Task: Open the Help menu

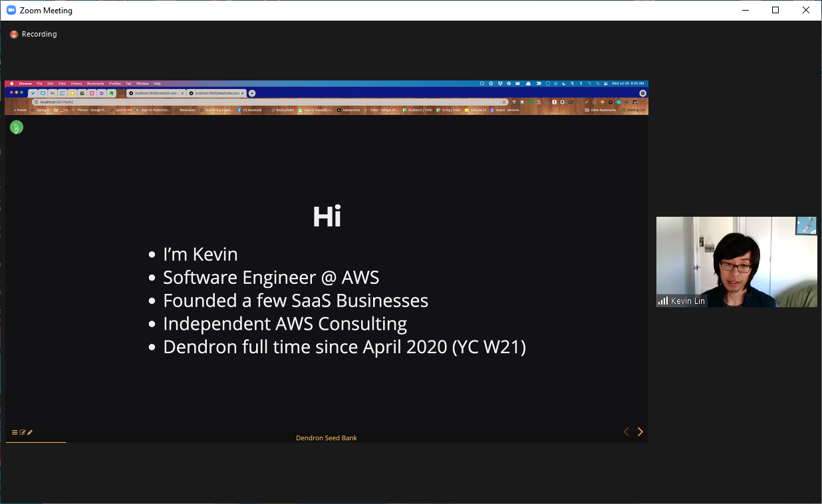Action: [157, 84]
